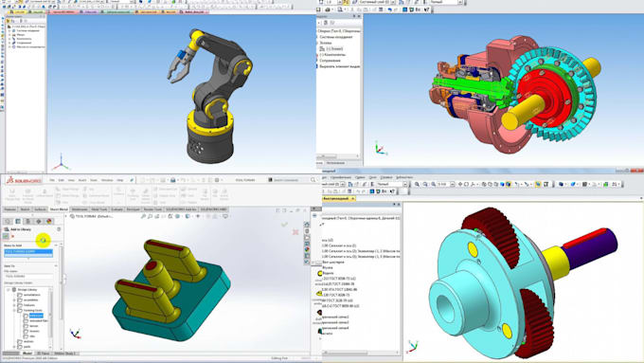Screen dimensions: 644x363
Task: Open Окно menu in bottom-right KOMPAS window
Action: click(372, 177)
